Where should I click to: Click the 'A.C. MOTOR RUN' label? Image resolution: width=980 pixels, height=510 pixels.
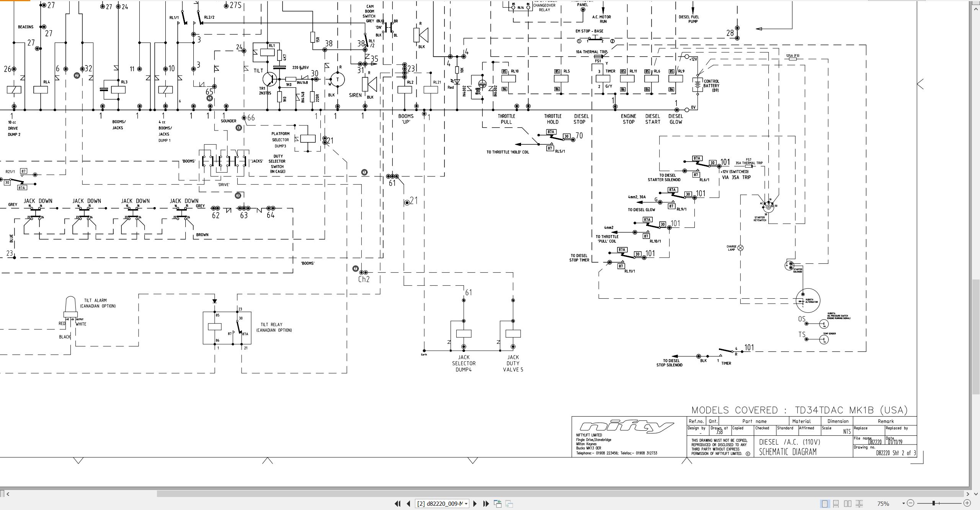coord(601,19)
